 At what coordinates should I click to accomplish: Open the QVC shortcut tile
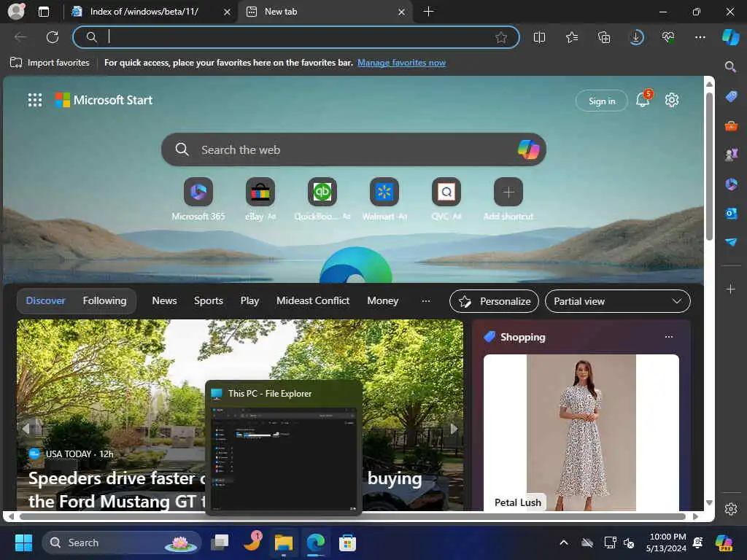click(x=446, y=192)
